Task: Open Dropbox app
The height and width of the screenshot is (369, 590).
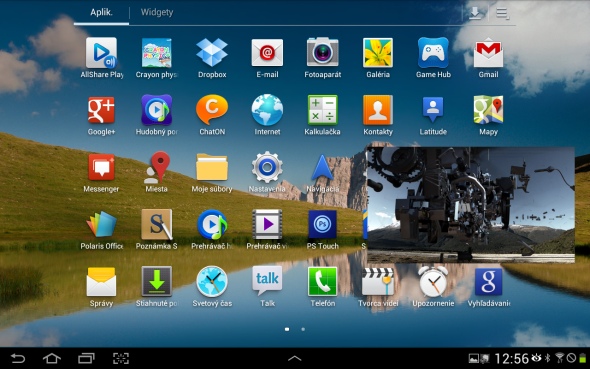Action: click(212, 53)
